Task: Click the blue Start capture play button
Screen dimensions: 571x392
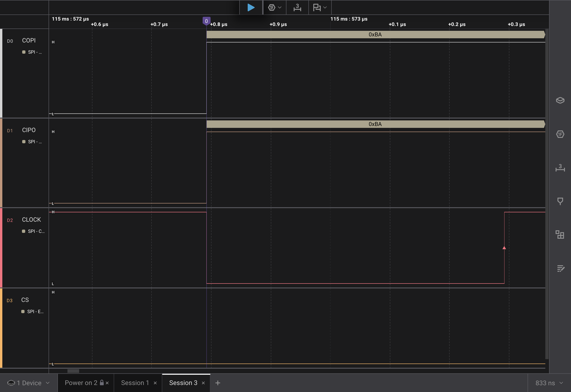Action: pyautogui.click(x=251, y=7)
